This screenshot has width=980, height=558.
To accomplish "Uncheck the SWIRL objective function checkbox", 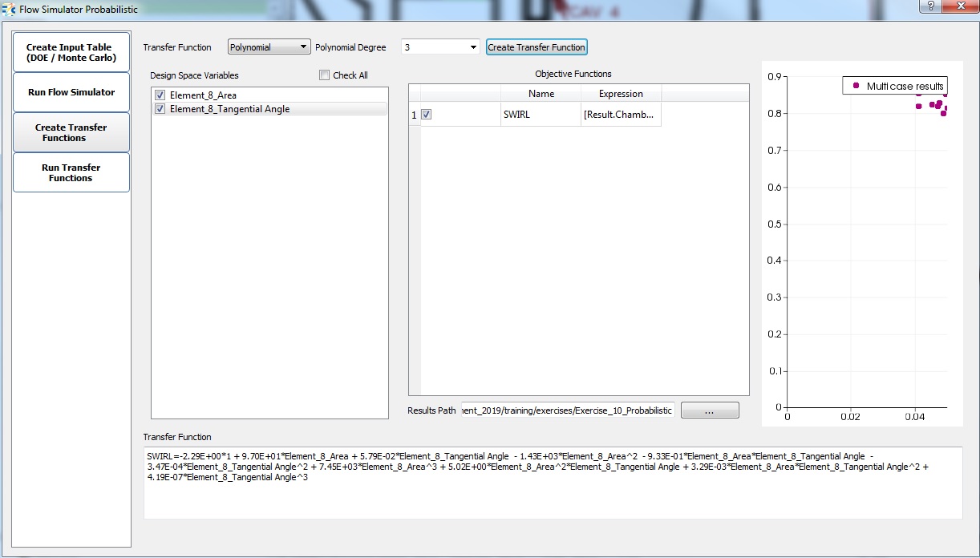I will click(426, 115).
